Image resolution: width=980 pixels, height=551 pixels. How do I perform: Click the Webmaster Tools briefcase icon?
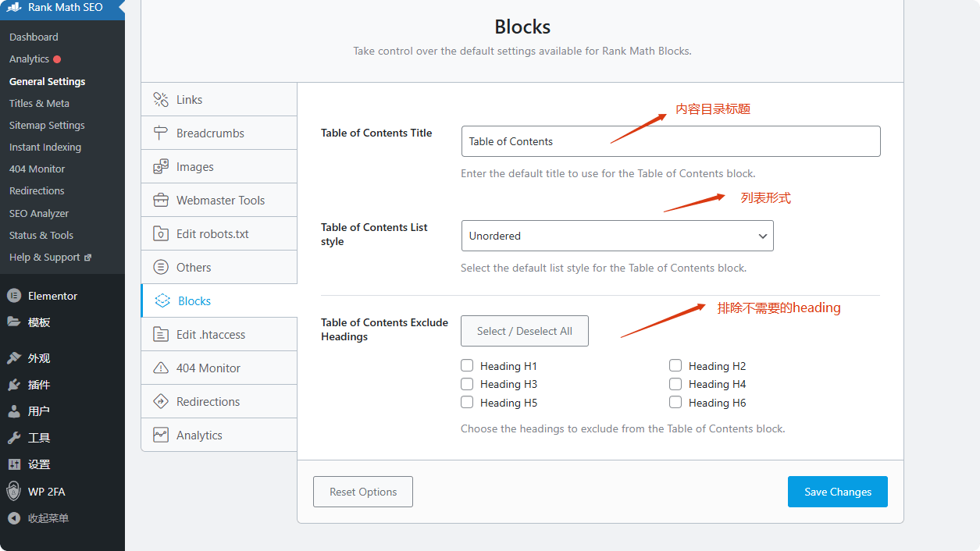pos(161,200)
